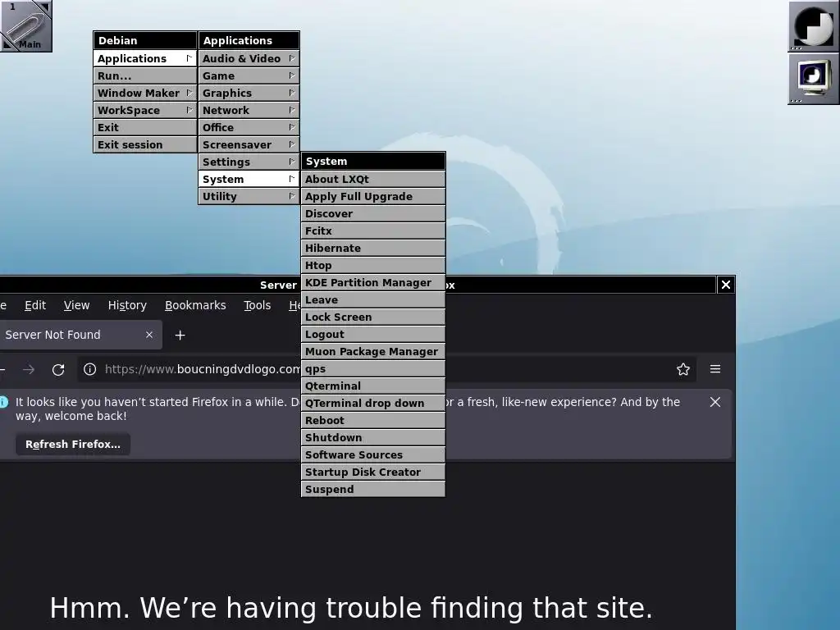Screen dimensions: 840x630
Task: Expand the Window Maker submenu
Action: pos(144,93)
